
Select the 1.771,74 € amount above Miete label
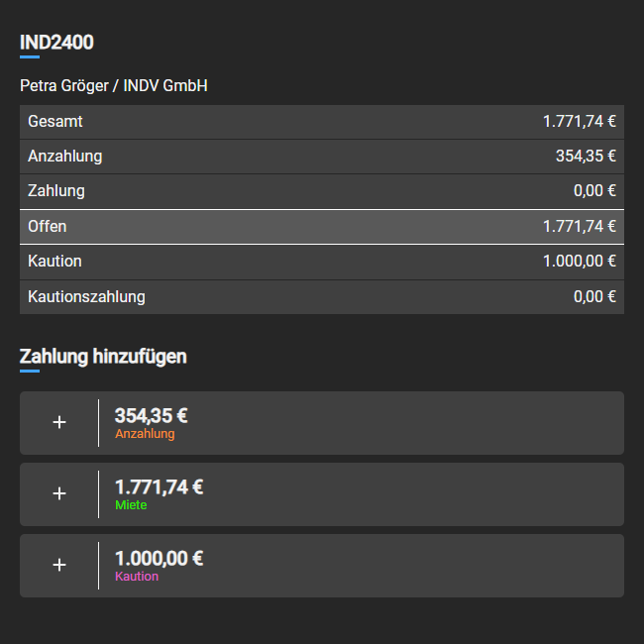tap(159, 486)
